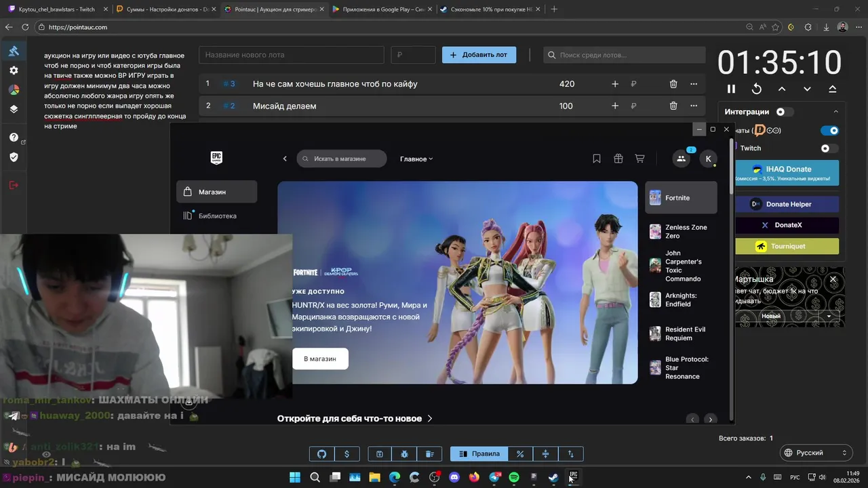
Task: Open the auction hammer page in PointAuc sidebar
Action: [x=14, y=51]
